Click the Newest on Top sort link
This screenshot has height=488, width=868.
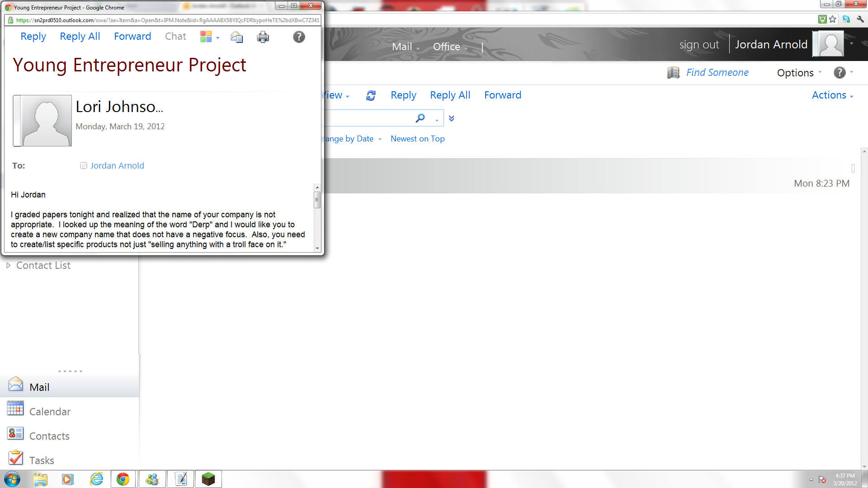coord(417,139)
